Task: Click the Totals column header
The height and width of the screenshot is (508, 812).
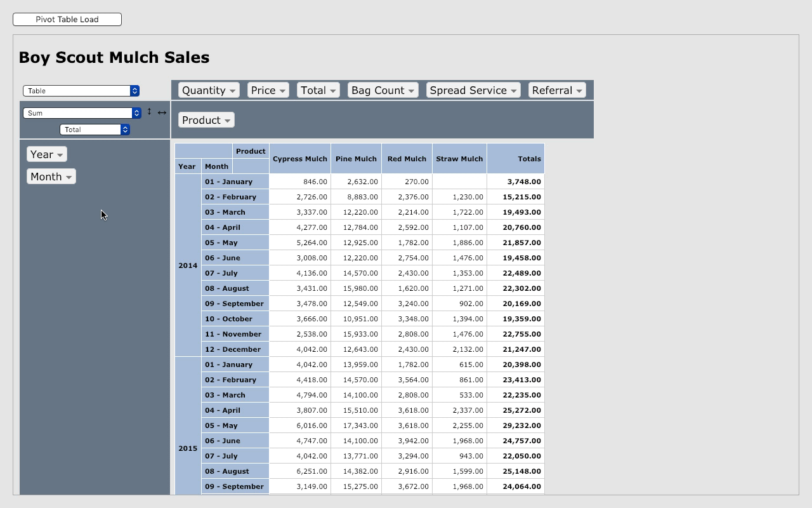Action: click(529, 158)
